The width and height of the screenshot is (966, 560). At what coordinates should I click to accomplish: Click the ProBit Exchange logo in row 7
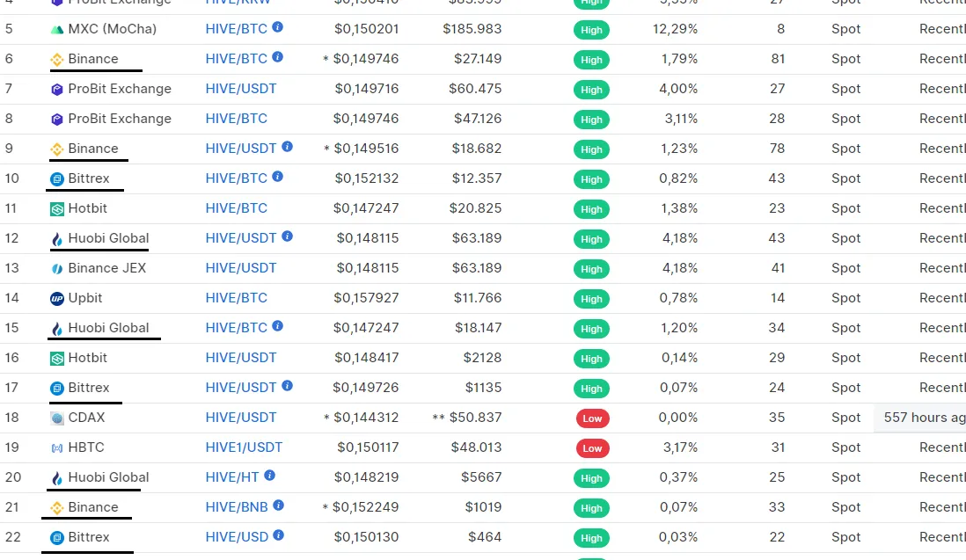pyautogui.click(x=56, y=90)
